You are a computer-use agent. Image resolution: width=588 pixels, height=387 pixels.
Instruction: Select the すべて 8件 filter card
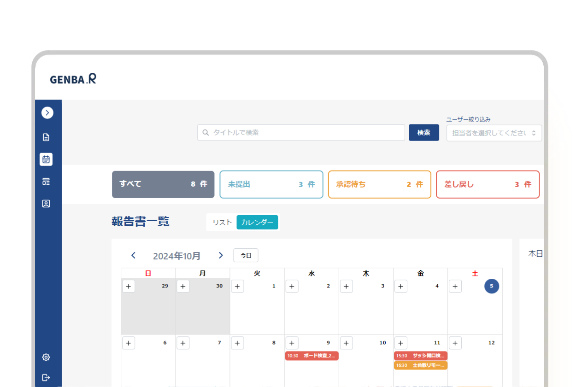(x=163, y=184)
